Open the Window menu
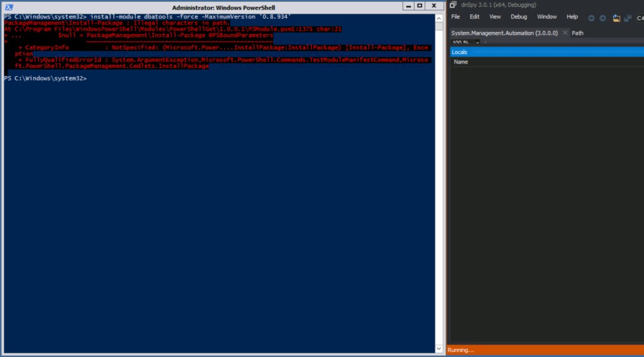Image resolution: width=644 pixels, height=357 pixels. click(547, 17)
